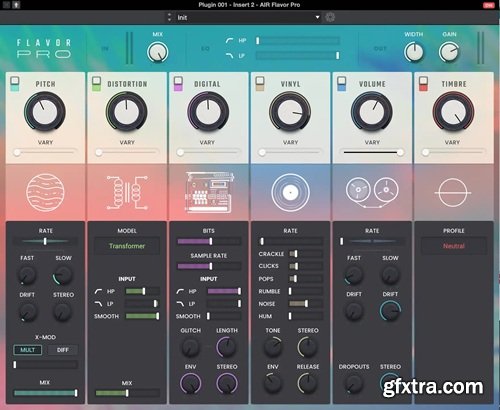The height and width of the screenshot is (410, 500).
Task: Click the Volume Vary slider
Action: pyautogui.click(x=372, y=152)
